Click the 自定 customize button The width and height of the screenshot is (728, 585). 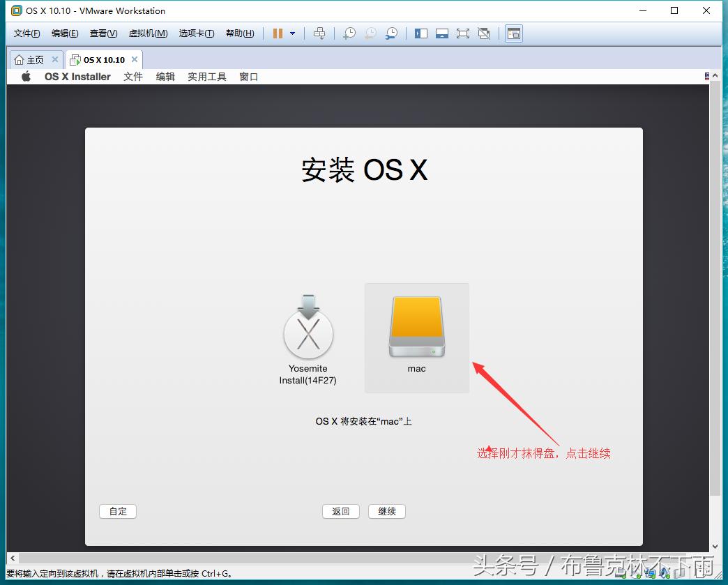point(117,511)
